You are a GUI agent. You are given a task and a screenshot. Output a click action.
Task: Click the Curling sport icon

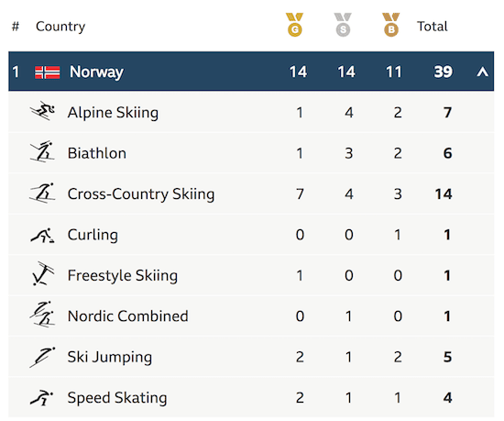[42, 235]
